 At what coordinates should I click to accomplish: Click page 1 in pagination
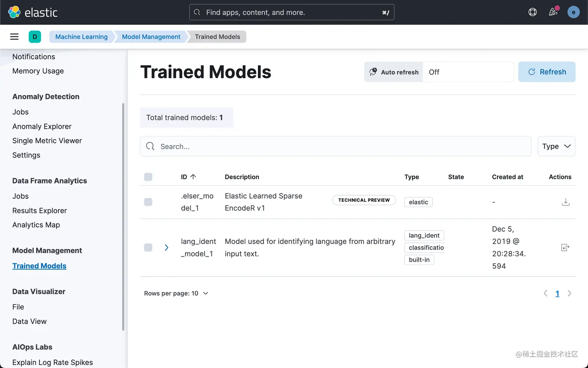tap(557, 294)
